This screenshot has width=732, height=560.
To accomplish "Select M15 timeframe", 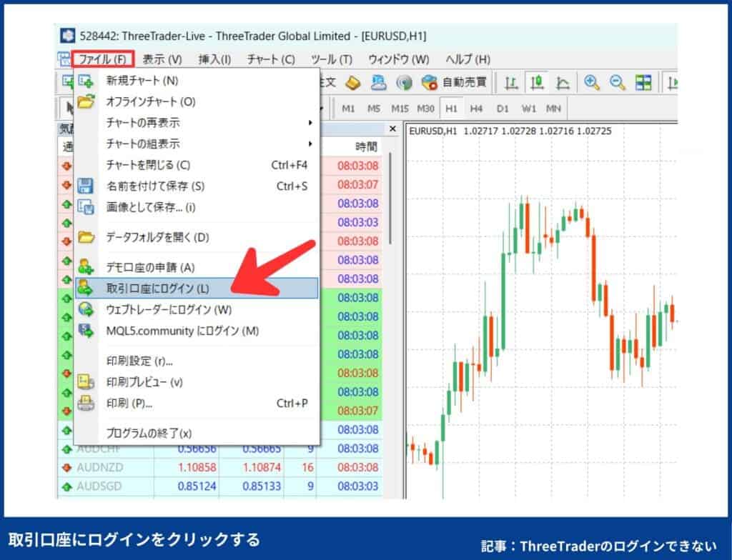I will 400,109.
